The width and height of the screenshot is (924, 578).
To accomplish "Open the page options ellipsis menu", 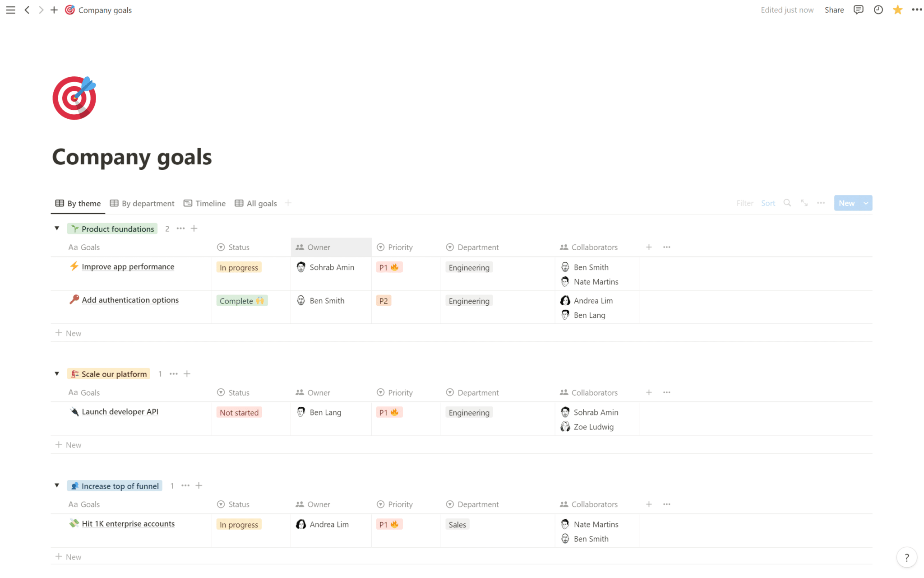I will [x=918, y=9].
